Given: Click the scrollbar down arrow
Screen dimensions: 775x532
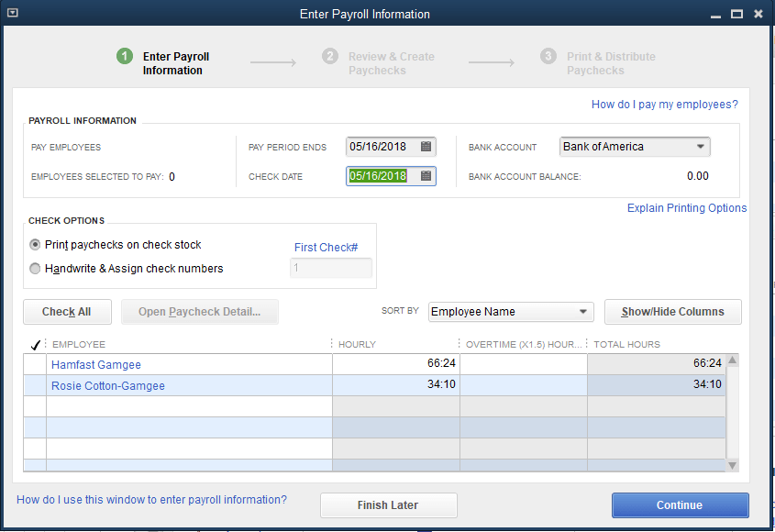Looking at the screenshot, I should point(732,465).
